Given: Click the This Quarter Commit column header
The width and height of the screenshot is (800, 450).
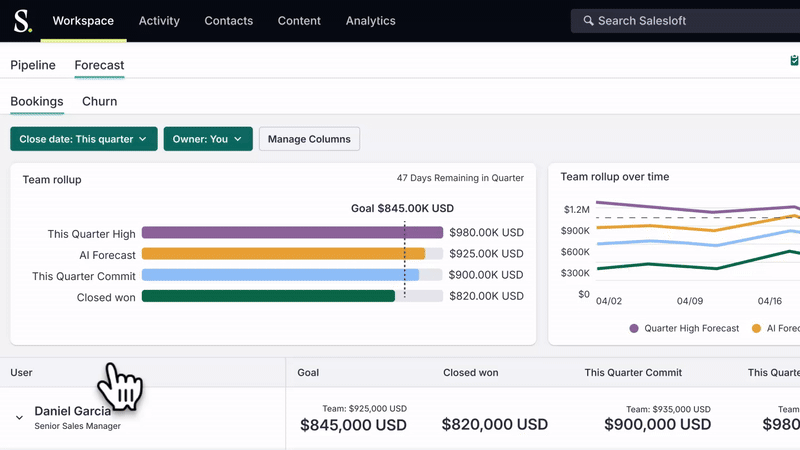Looking at the screenshot, I should click(x=633, y=372).
